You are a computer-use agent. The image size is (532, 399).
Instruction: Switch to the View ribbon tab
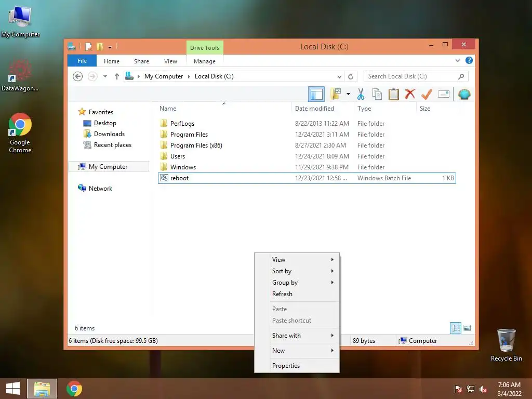[x=170, y=61]
